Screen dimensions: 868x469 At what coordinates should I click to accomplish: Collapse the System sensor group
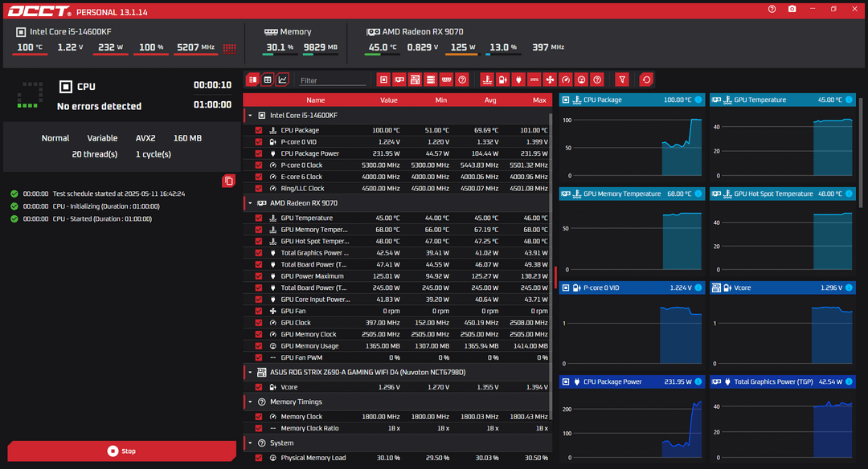(x=250, y=443)
